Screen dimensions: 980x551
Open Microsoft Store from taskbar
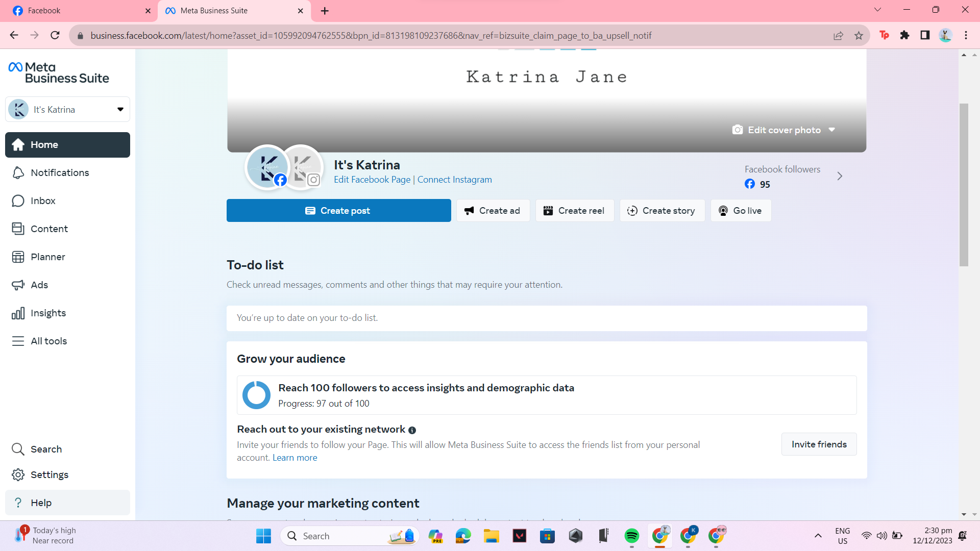click(x=548, y=536)
